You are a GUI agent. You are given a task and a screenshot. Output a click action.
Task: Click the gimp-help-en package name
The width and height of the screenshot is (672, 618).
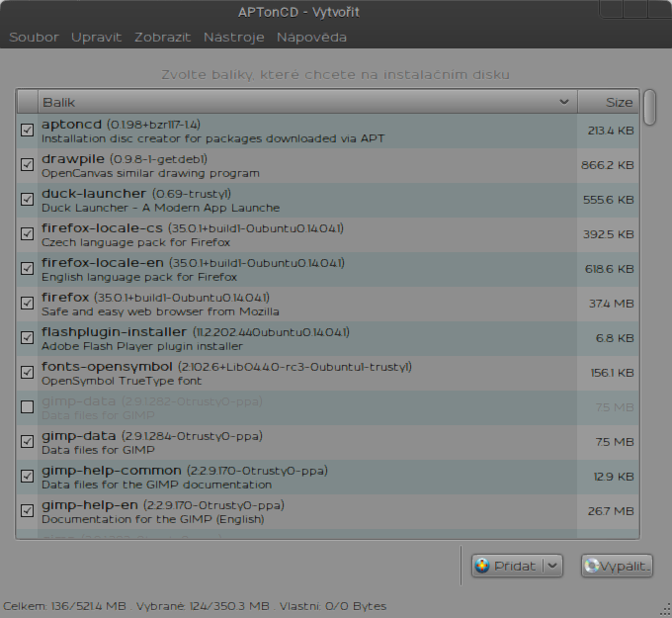(x=90, y=505)
